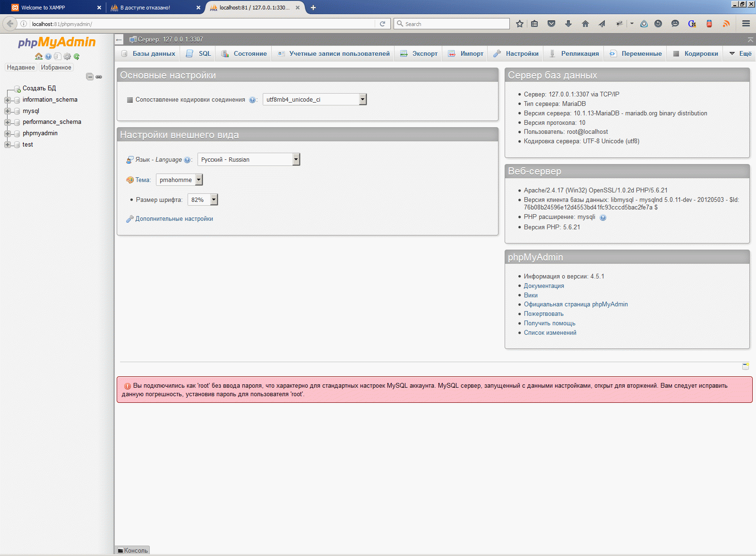Switch to the В доступе отказано! browser tab
Image resolution: width=756 pixels, height=556 pixels.
tap(155, 8)
